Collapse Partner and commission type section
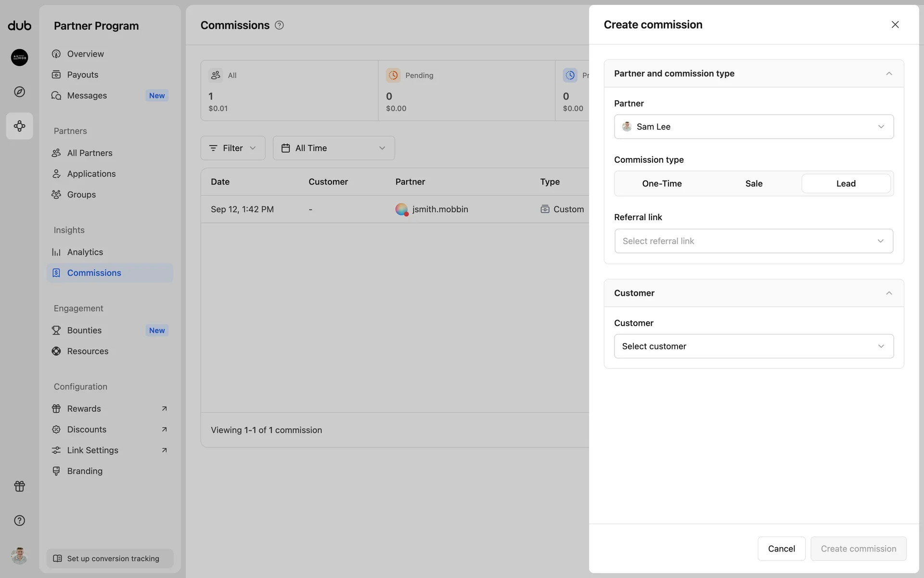This screenshot has width=924, height=578. click(888, 74)
